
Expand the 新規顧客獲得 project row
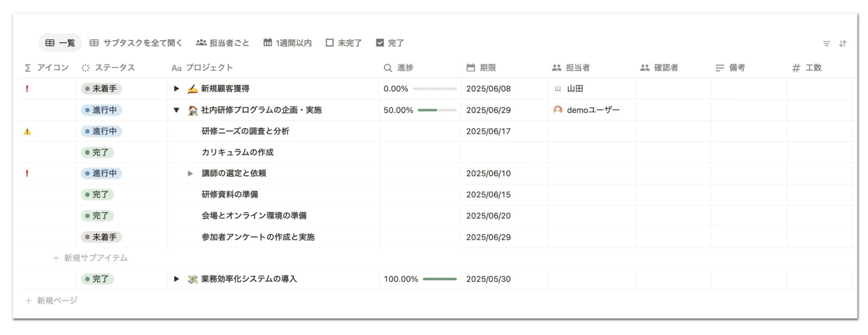click(177, 89)
